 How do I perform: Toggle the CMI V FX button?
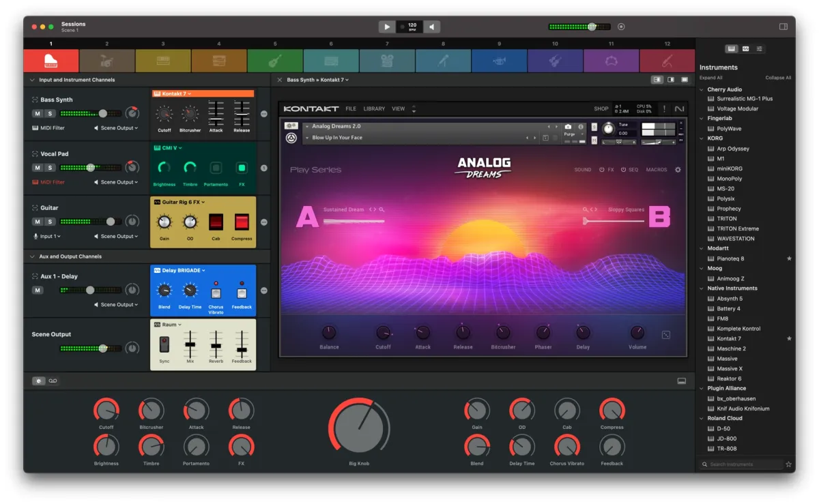pyautogui.click(x=242, y=168)
